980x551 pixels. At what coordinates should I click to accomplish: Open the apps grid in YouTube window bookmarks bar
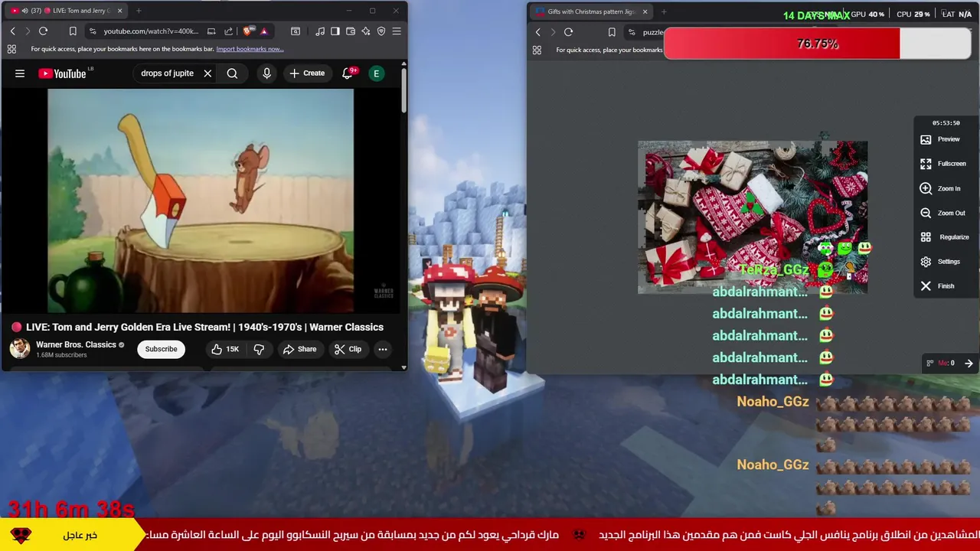[11, 49]
